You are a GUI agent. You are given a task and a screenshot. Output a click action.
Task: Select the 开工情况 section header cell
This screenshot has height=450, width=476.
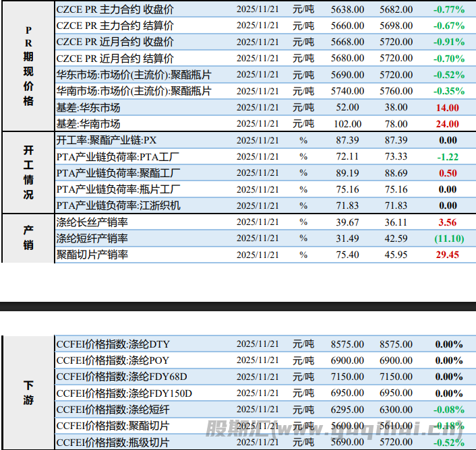pos(28,172)
